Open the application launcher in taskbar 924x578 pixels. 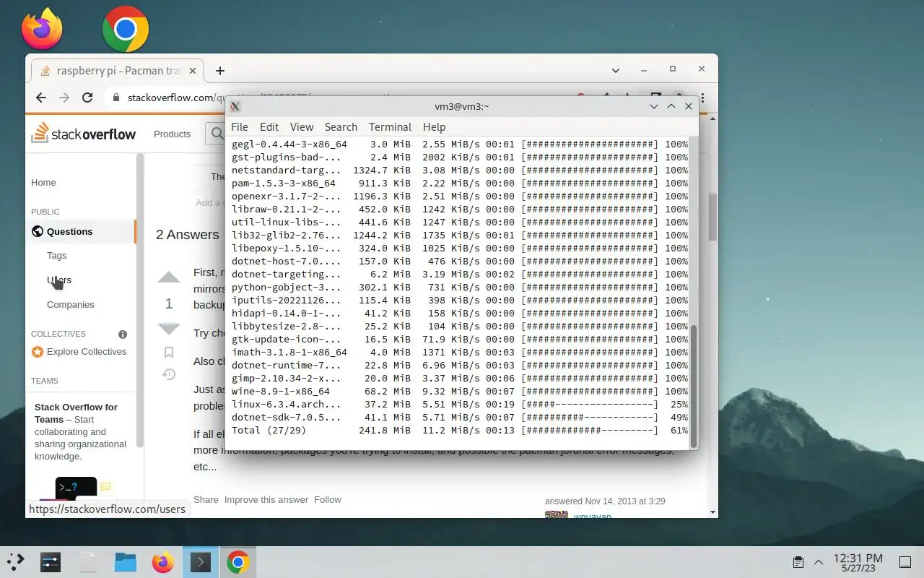click(16, 562)
